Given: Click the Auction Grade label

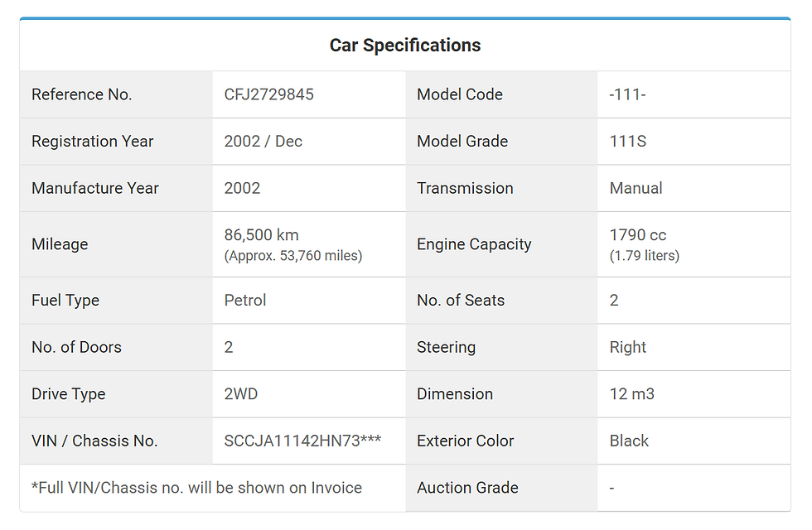Looking at the screenshot, I should (x=467, y=488).
